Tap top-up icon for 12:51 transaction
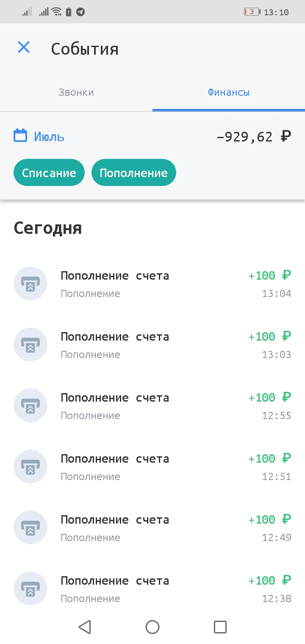Image resolution: width=305 pixels, height=644 pixels. click(30, 466)
